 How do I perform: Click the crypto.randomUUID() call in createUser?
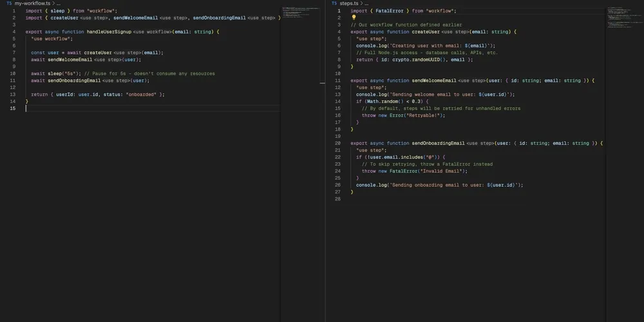(419, 59)
